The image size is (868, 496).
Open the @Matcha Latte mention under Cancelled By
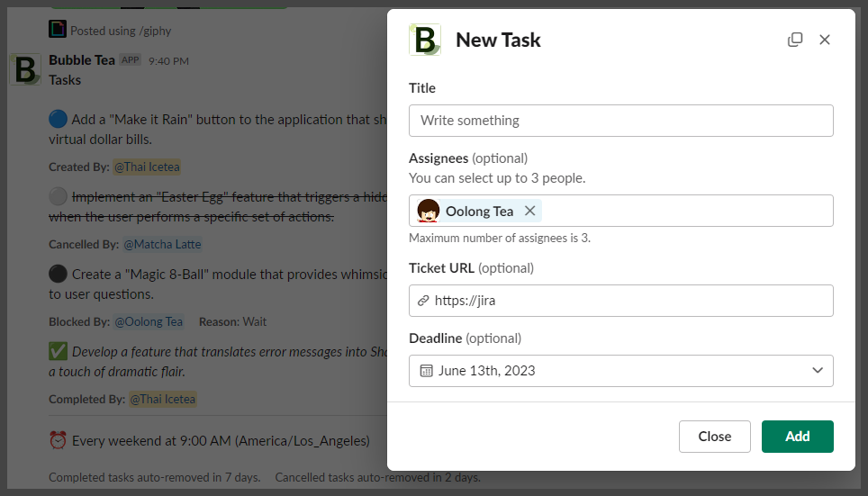coord(162,244)
